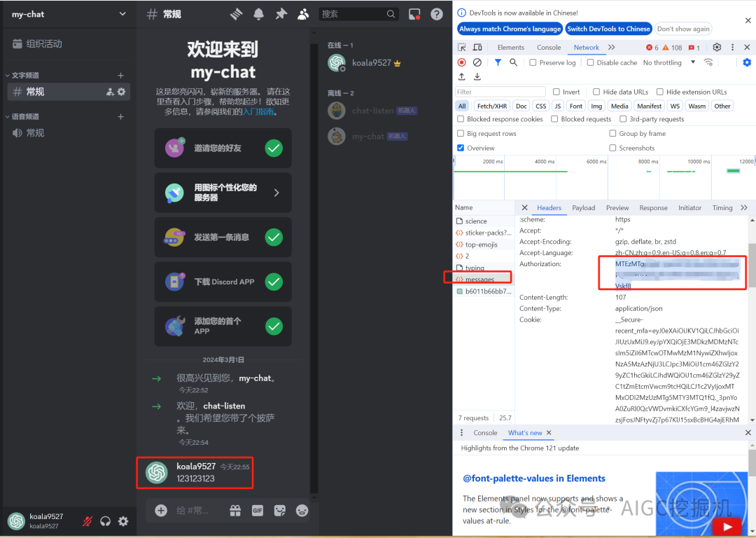The width and height of the screenshot is (756, 538).
Task: Enable the Preserve log checkbox
Action: point(533,62)
